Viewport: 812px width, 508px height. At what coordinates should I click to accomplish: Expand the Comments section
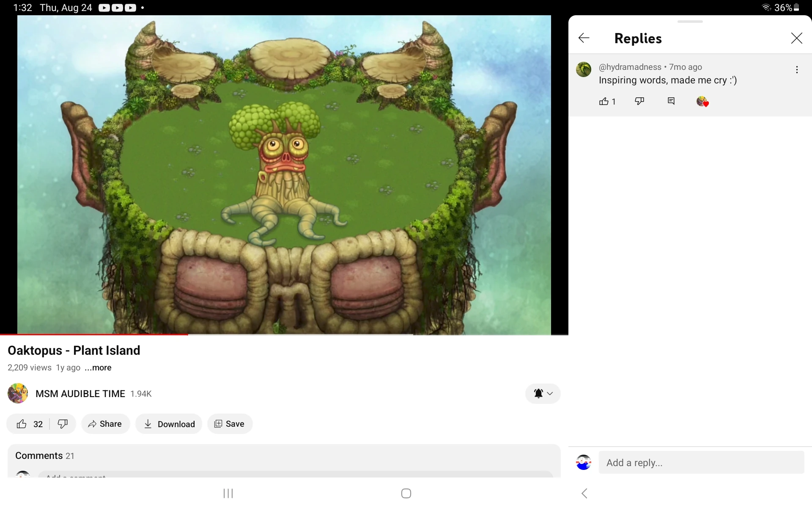point(283,456)
